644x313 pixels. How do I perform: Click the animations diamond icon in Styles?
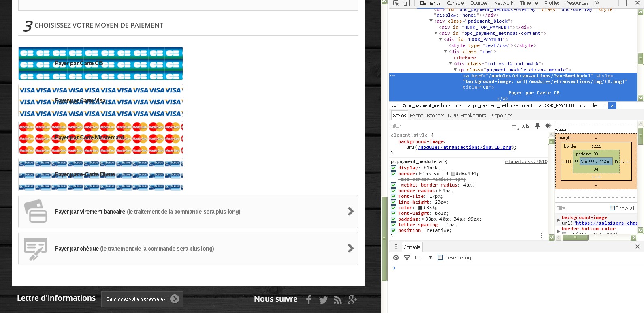click(548, 126)
